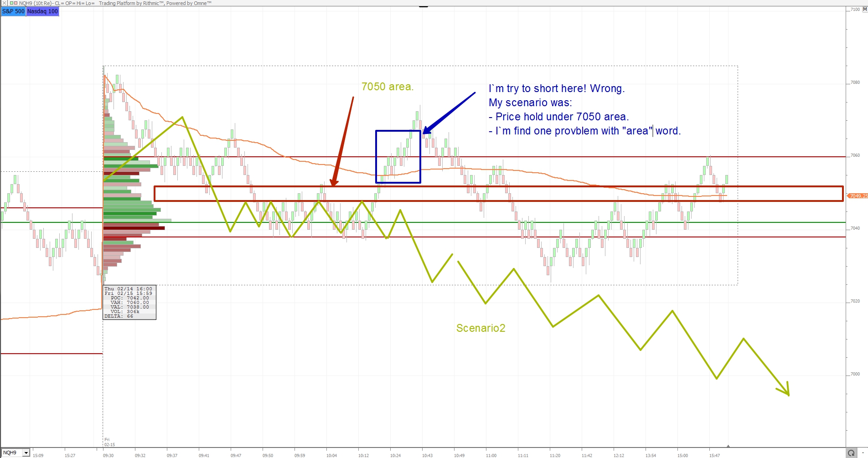Select the 'VAL: 7038.00' profile value
868x458 pixels.
[129, 307]
